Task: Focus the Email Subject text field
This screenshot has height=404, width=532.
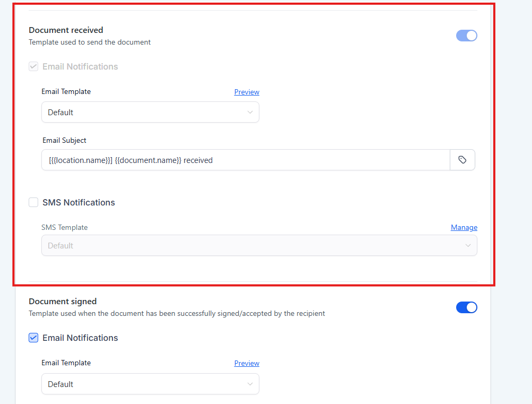Action: click(245, 160)
